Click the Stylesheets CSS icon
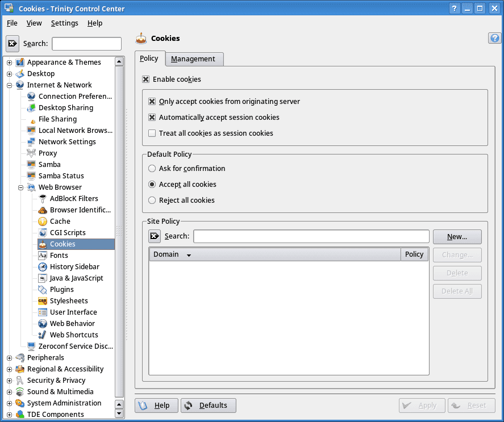 (43, 301)
